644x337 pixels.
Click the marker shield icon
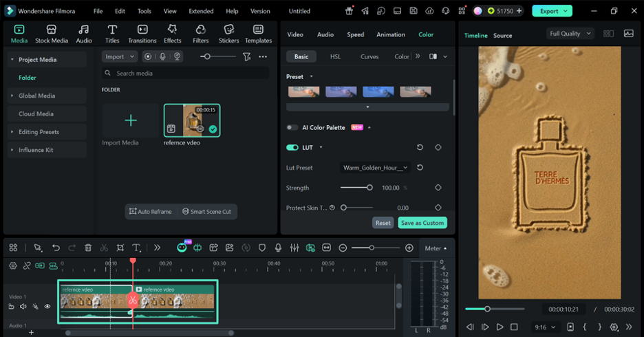tap(262, 248)
